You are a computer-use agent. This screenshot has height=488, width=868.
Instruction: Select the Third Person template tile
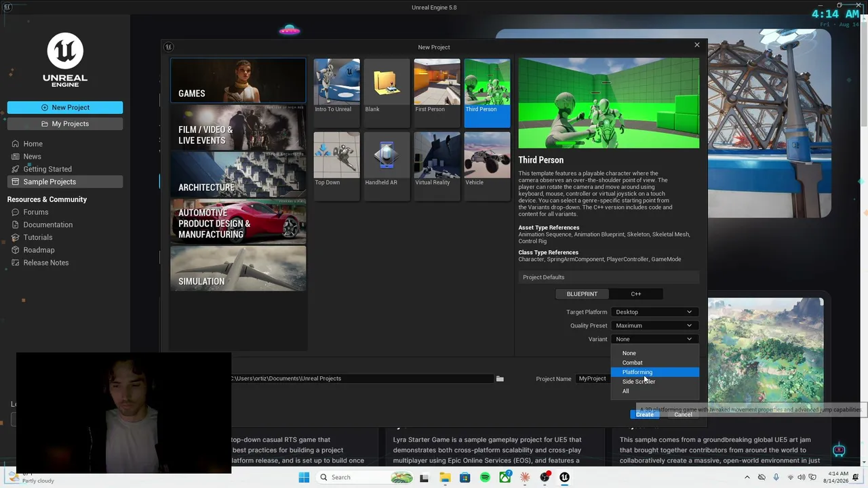pos(487,93)
